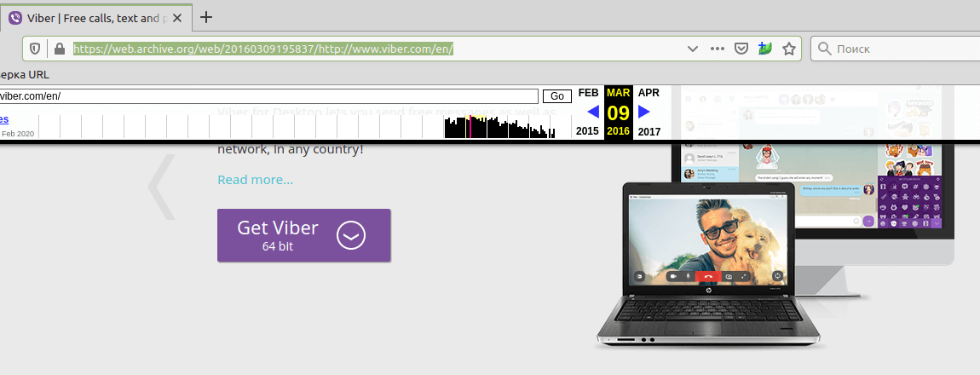Click the green leaf extension icon

[x=765, y=49]
